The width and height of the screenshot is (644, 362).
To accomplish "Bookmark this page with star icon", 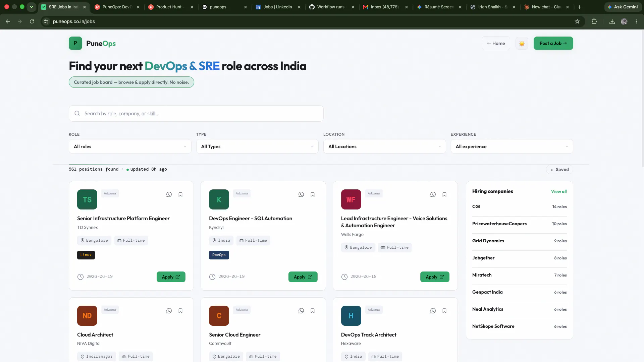I will pos(577,21).
